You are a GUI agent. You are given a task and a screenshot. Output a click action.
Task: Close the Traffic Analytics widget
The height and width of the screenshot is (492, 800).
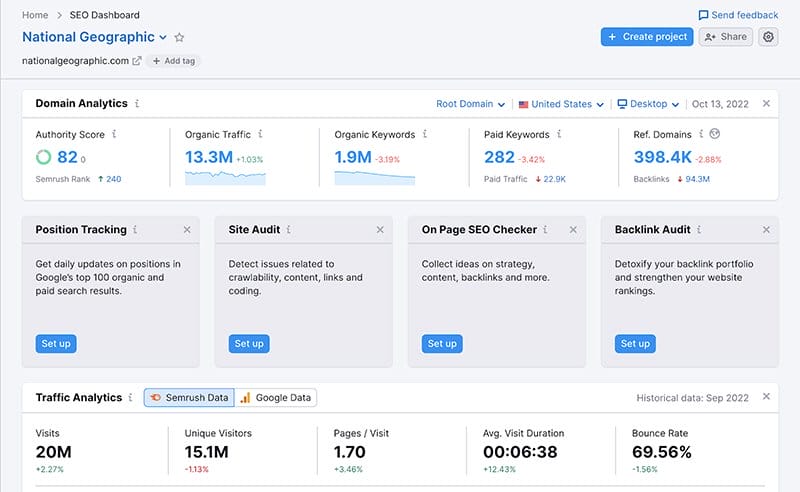[x=766, y=397]
